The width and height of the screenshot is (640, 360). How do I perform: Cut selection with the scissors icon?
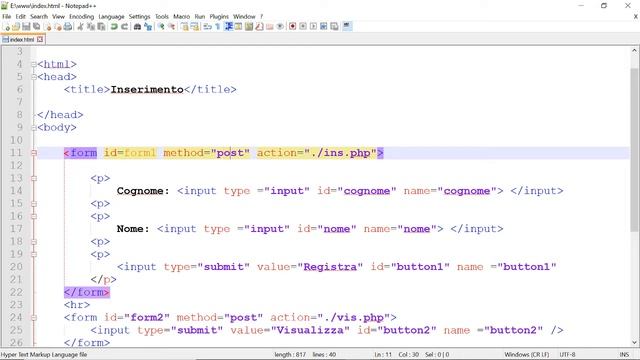(x=80, y=27)
